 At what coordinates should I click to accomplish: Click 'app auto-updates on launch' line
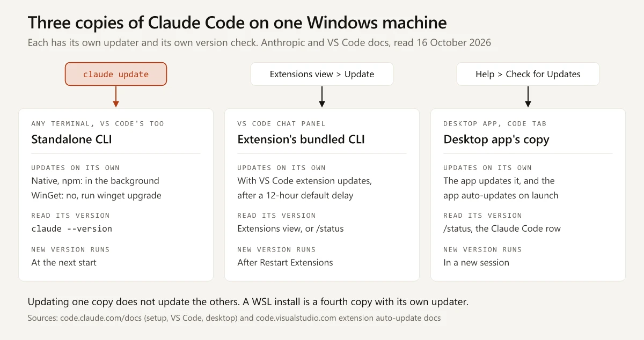click(x=501, y=195)
